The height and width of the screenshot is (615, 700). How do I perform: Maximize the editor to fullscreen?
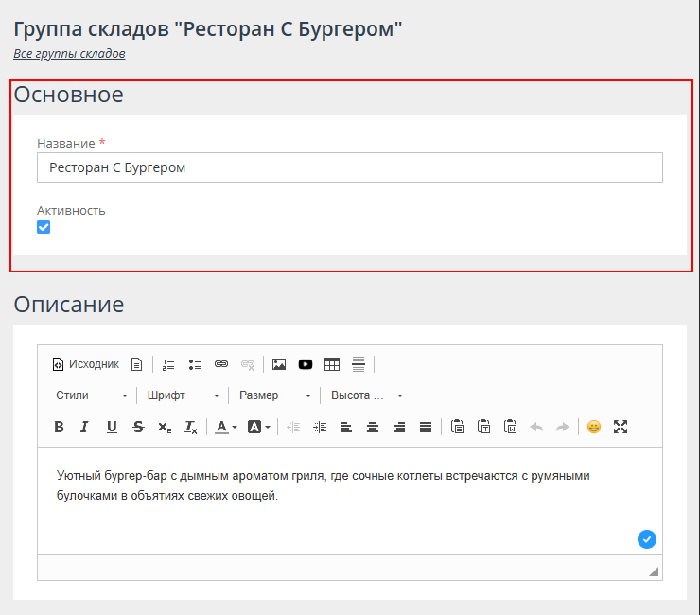(x=621, y=428)
